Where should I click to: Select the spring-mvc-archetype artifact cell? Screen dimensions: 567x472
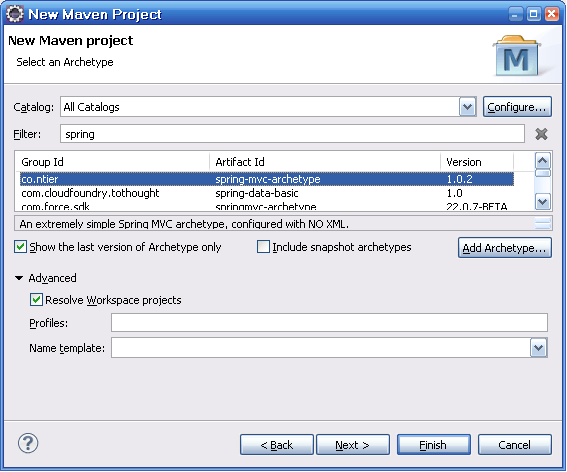[268, 179]
